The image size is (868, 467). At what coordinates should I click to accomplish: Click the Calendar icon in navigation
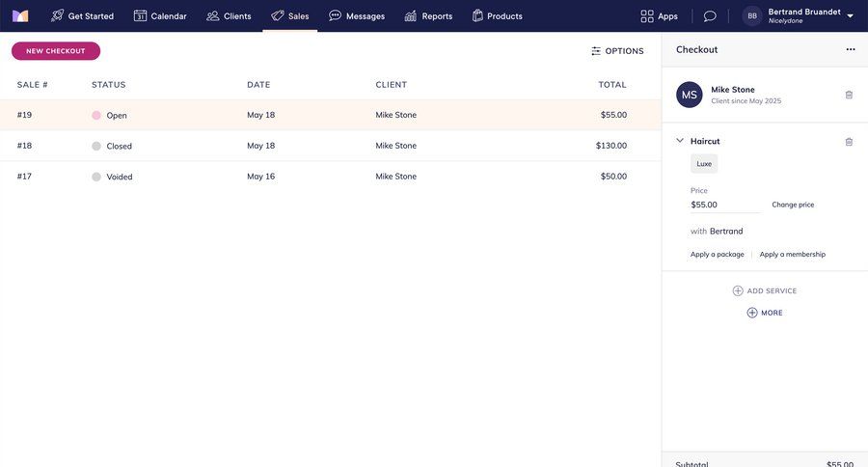140,15
